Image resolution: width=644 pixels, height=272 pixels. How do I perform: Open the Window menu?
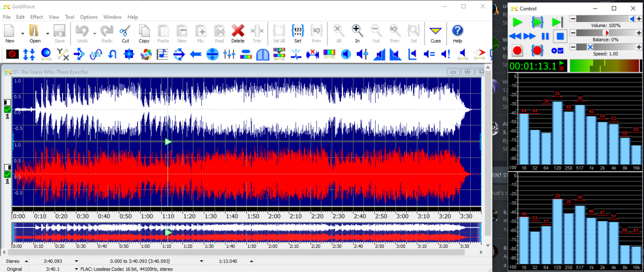pos(112,17)
